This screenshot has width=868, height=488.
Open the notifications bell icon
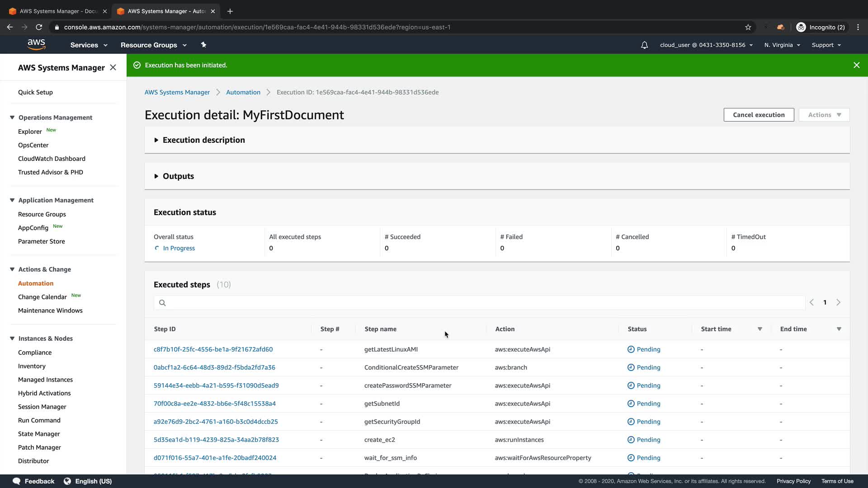click(644, 45)
